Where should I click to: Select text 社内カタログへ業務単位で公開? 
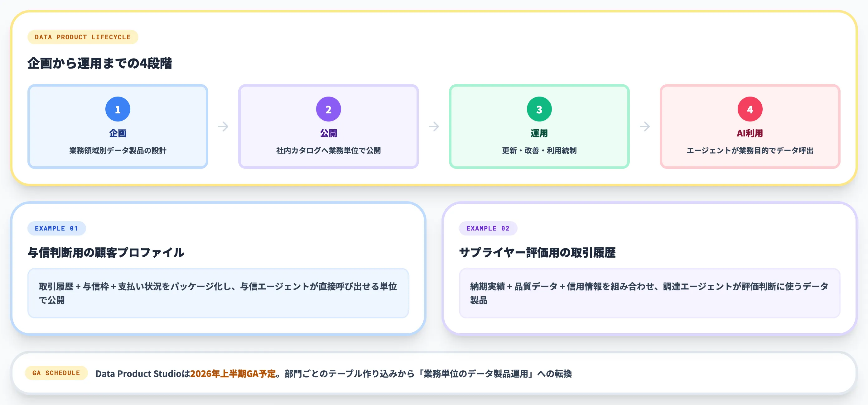click(x=329, y=150)
